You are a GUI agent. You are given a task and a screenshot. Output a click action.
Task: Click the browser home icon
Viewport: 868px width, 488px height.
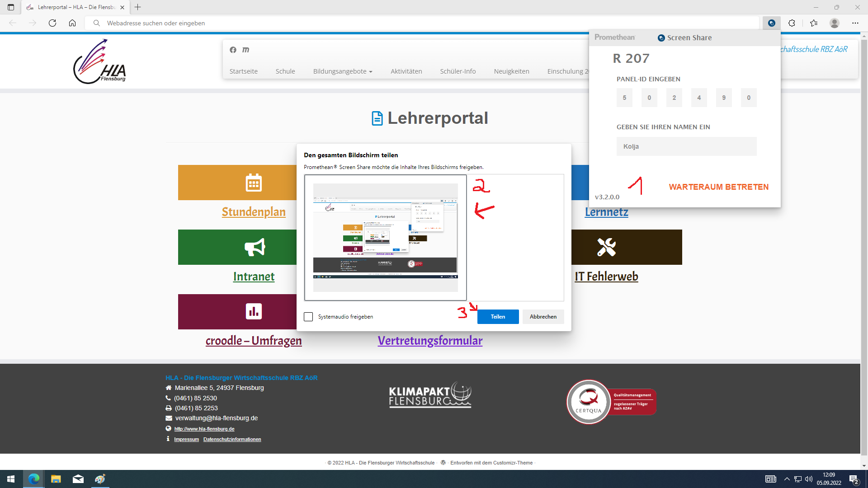[72, 23]
